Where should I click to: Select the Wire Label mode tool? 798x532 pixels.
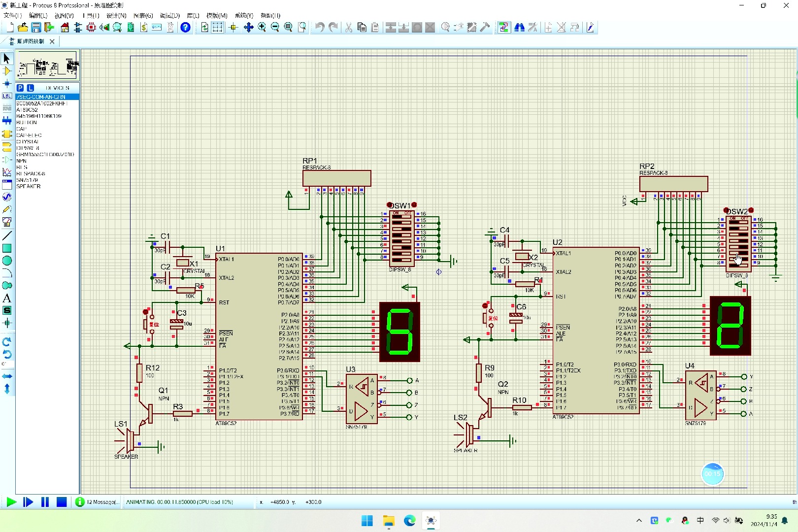pos(7,96)
